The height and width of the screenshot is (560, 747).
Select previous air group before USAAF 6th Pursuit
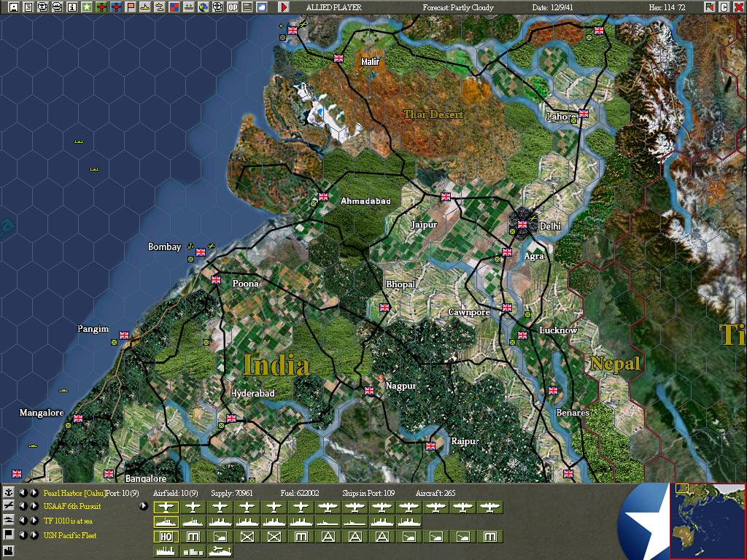(23, 506)
